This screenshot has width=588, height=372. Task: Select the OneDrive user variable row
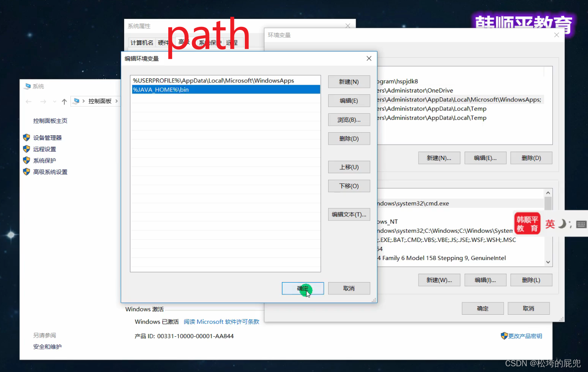[x=460, y=90]
